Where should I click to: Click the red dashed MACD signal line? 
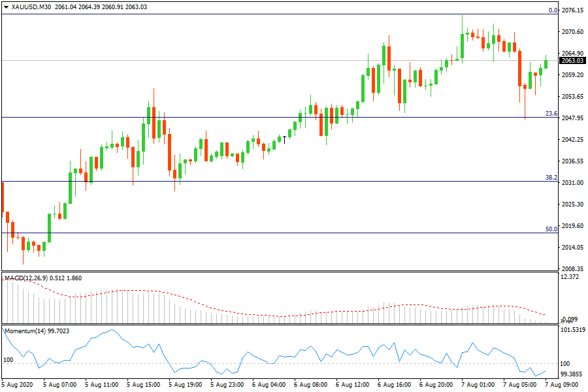pos(131,291)
